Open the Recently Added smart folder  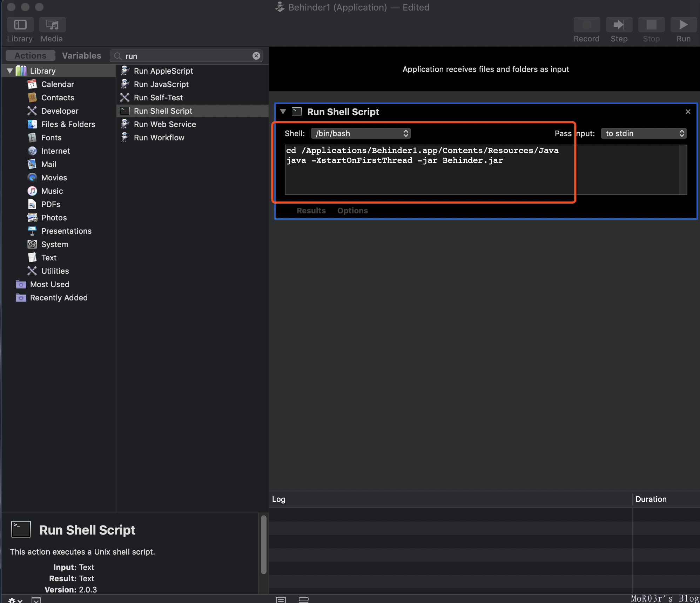tap(59, 298)
